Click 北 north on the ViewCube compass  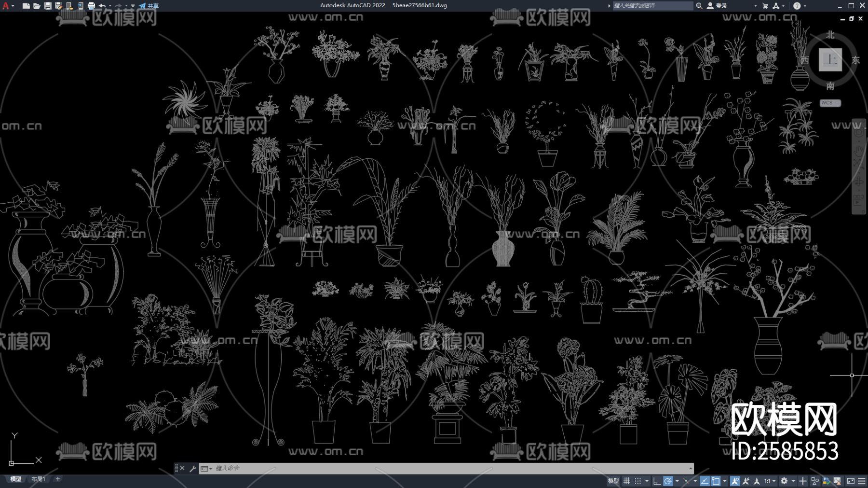(830, 35)
